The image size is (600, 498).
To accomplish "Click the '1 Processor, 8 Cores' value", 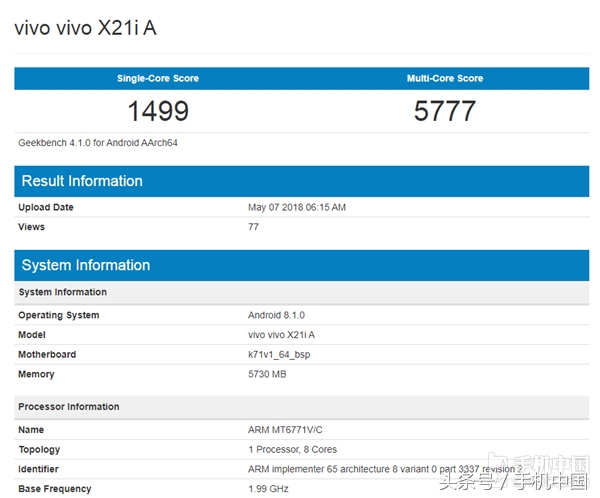I will [x=292, y=449].
